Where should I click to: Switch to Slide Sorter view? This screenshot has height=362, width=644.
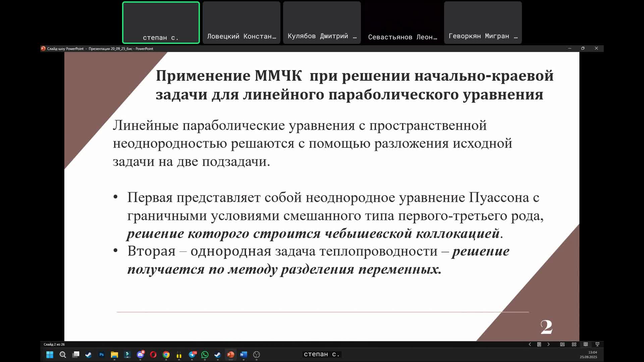tap(574, 344)
